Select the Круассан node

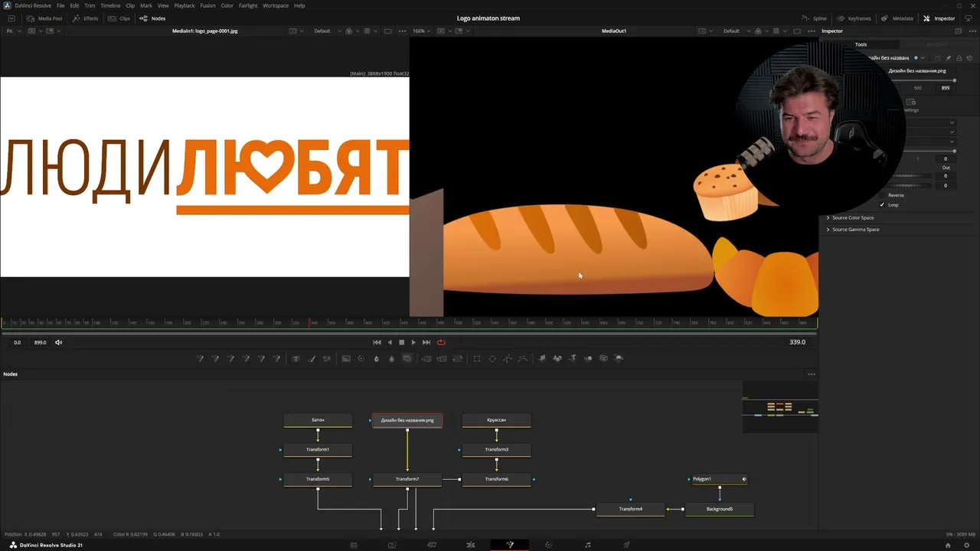[496, 420]
